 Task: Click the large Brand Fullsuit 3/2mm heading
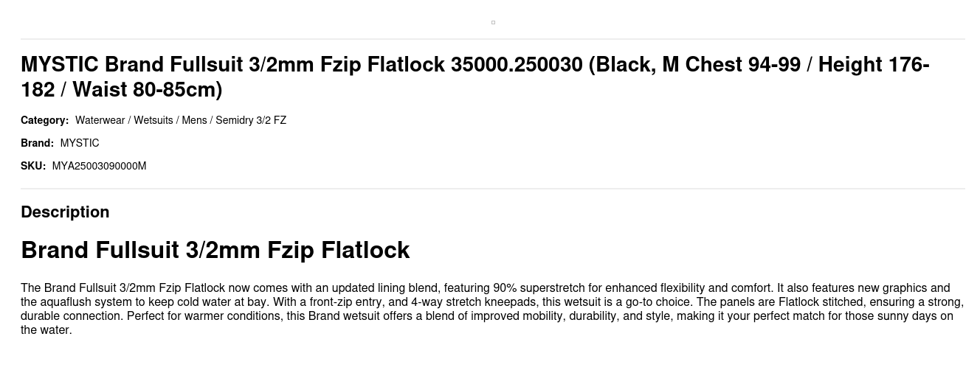(215, 250)
